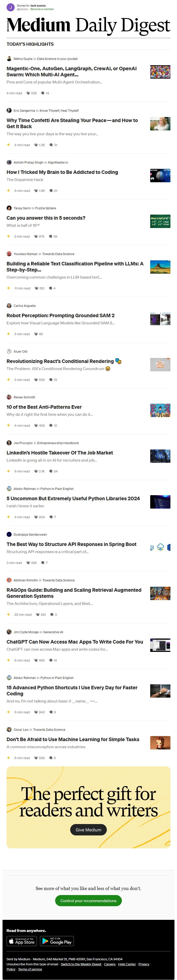Click the 'Become a member' link
This screenshot has width=177, height=980.
point(42,9)
